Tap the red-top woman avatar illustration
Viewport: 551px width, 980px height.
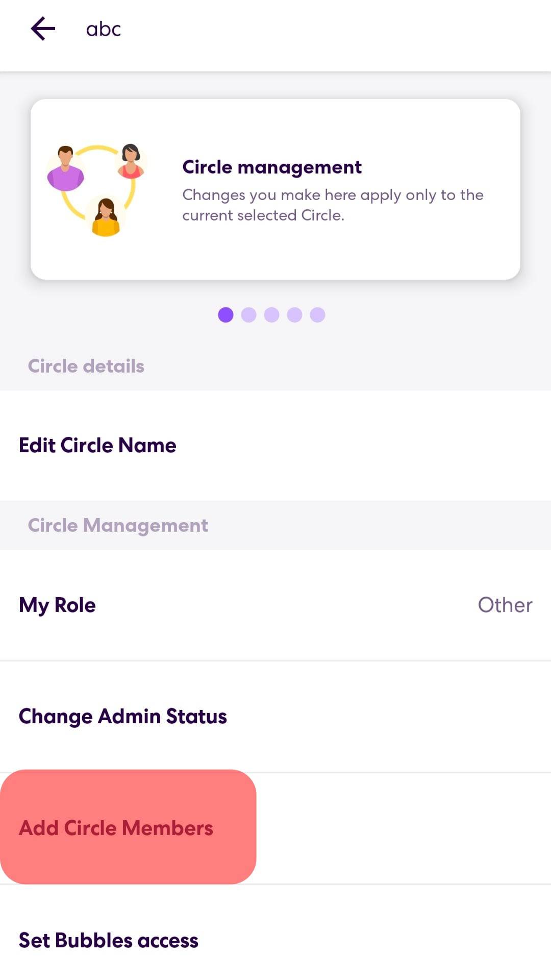coord(131,161)
